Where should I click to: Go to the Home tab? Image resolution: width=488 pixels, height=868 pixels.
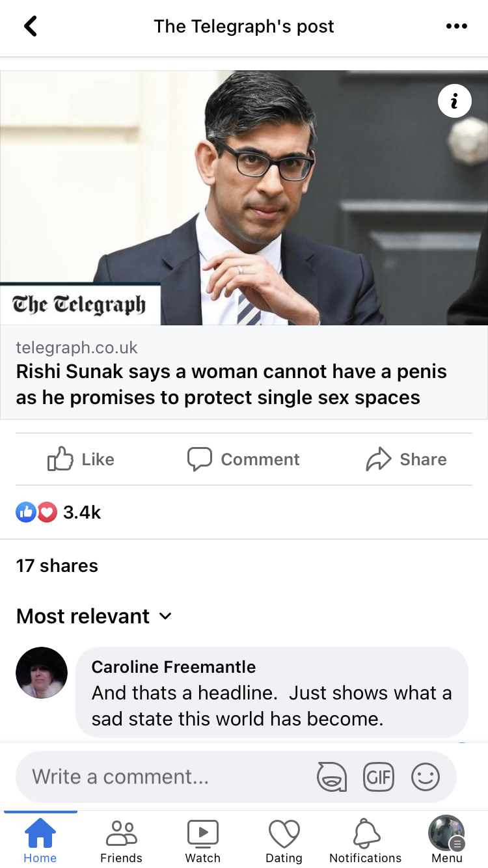pos(40,840)
